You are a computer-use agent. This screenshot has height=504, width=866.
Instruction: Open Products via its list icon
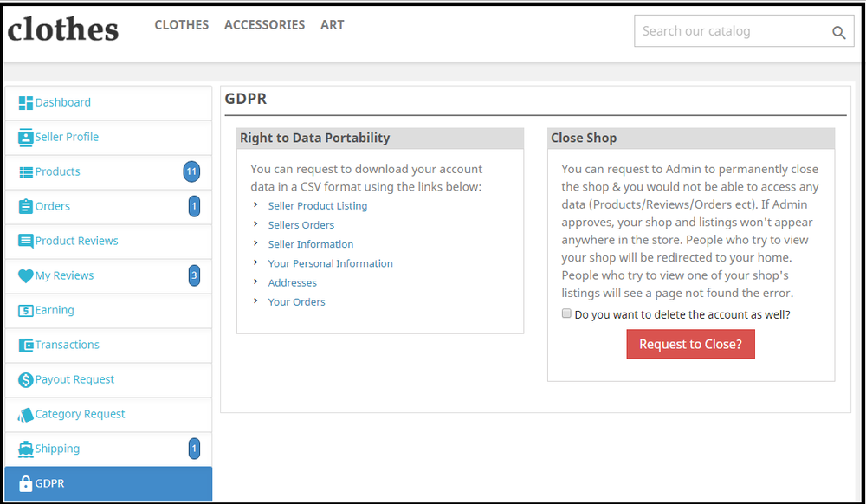[x=24, y=171]
